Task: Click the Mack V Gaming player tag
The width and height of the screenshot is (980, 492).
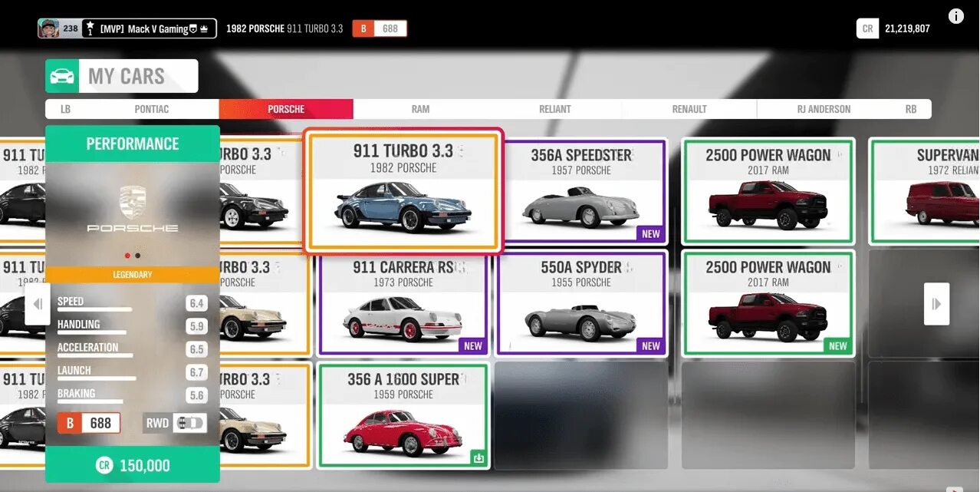Action: pos(148,29)
